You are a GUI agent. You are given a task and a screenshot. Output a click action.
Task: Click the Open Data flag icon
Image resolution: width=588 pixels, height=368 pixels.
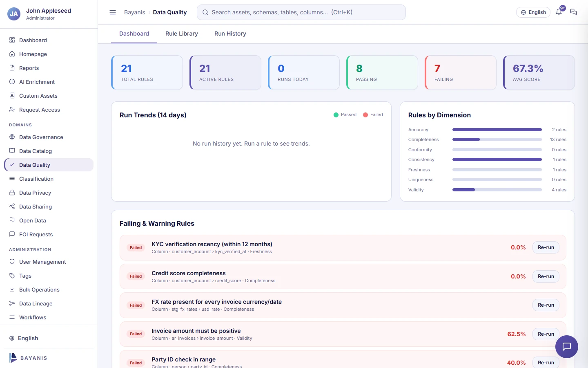point(12,220)
